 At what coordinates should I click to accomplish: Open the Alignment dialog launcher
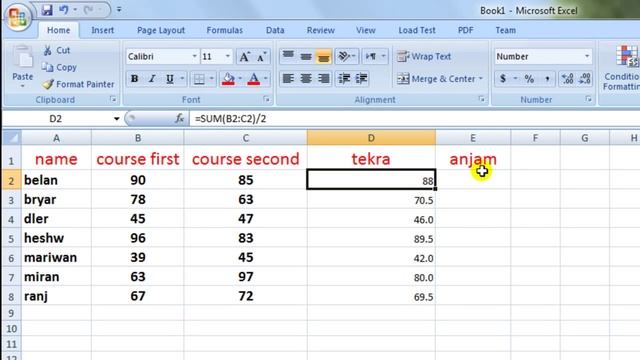click(482, 99)
